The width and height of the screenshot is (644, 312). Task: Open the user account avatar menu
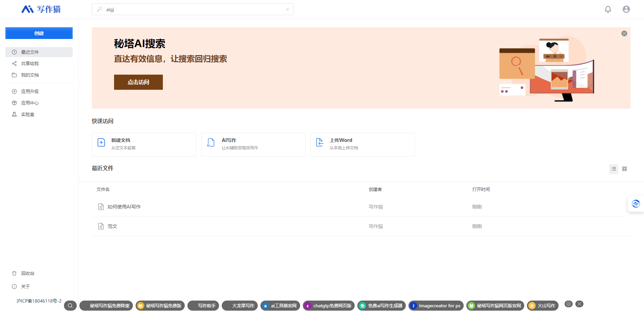(x=626, y=9)
